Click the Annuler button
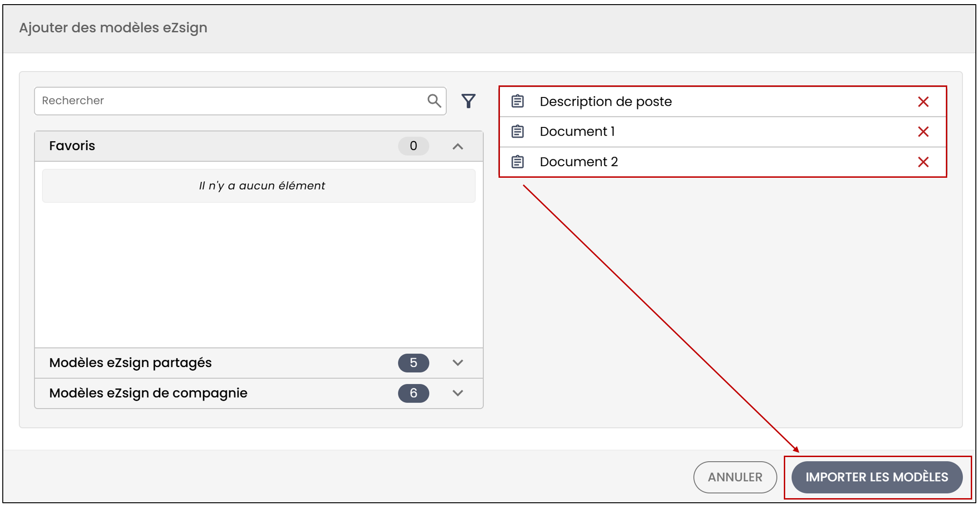 pyautogui.click(x=735, y=477)
